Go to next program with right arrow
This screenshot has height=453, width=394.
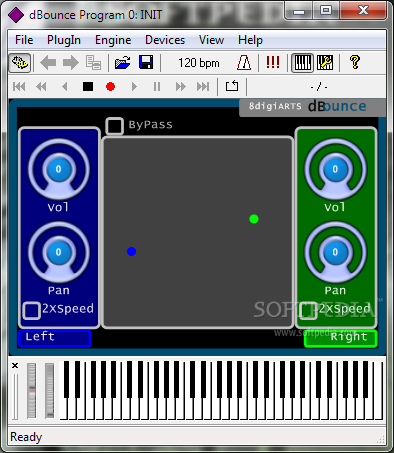(70, 63)
